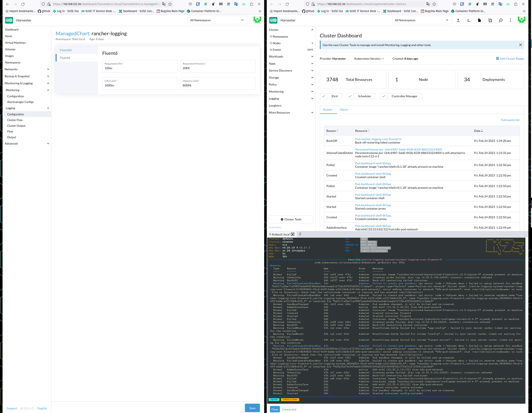
Task: Click the Download KubeConfig file icon
Action: 479,20
